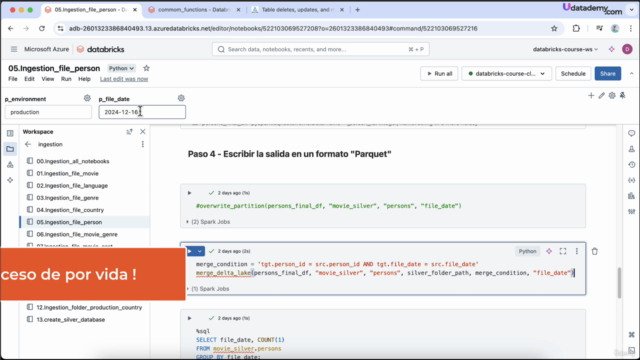Open run options arrow on merge cell
Image resolution: width=640 pixels, height=360 pixels.
pyautogui.click(x=200, y=251)
